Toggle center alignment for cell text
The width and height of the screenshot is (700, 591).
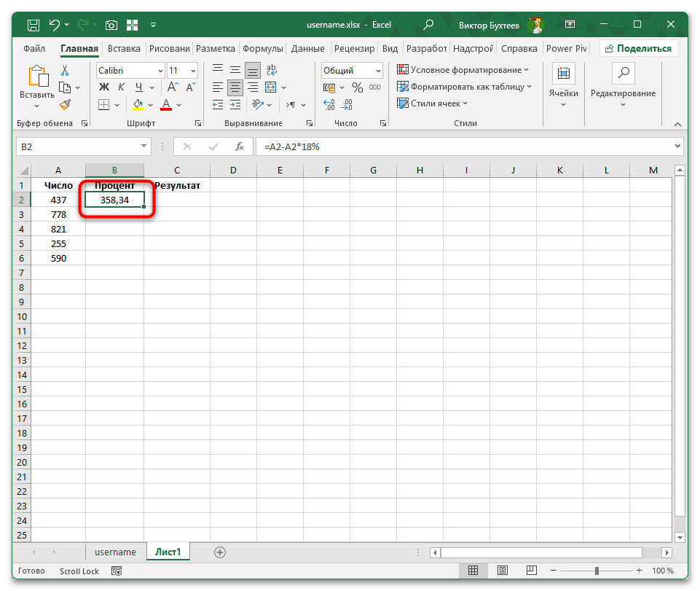[235, 87]
